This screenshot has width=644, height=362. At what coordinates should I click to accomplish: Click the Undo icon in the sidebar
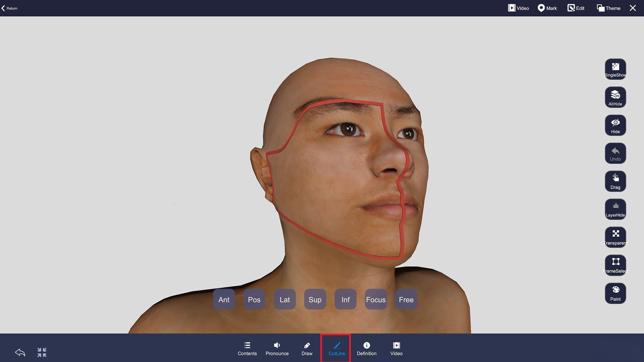tap(615, 153)
